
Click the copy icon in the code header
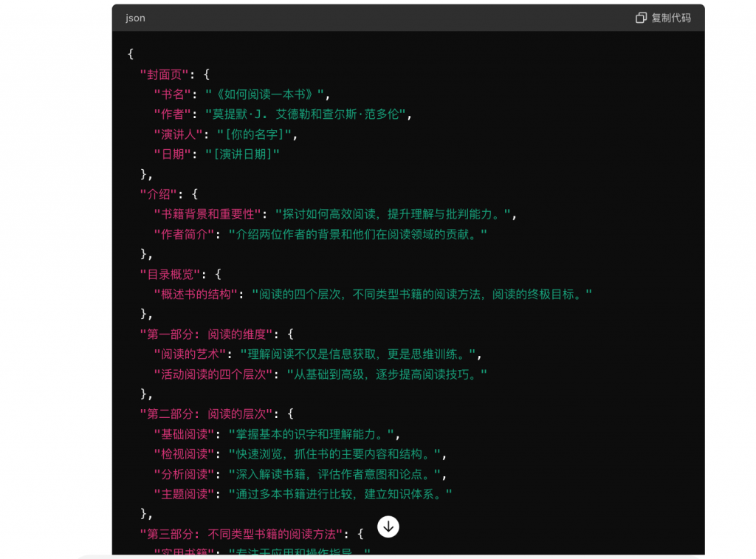[641, 18]
